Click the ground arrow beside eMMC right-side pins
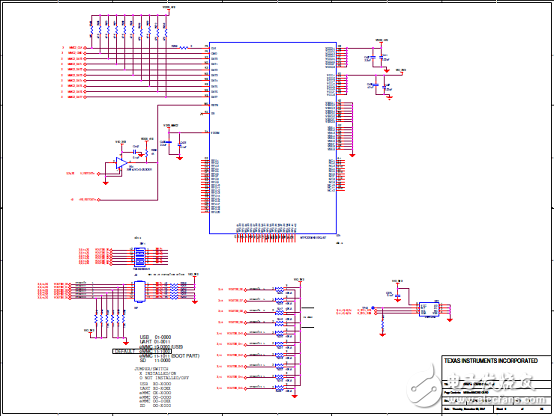554x416 pixels. 352,155
